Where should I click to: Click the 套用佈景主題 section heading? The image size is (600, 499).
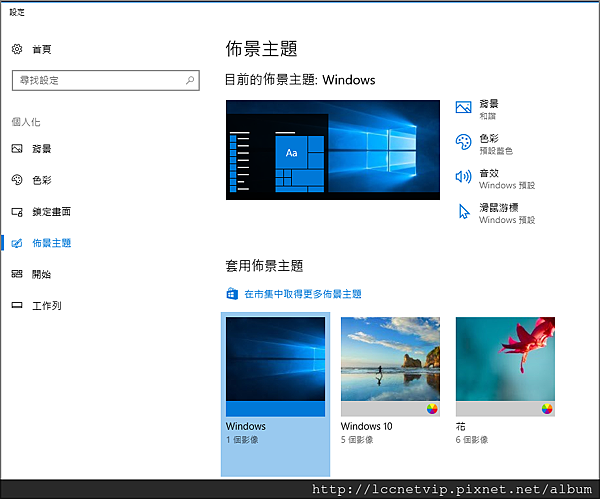264,266
